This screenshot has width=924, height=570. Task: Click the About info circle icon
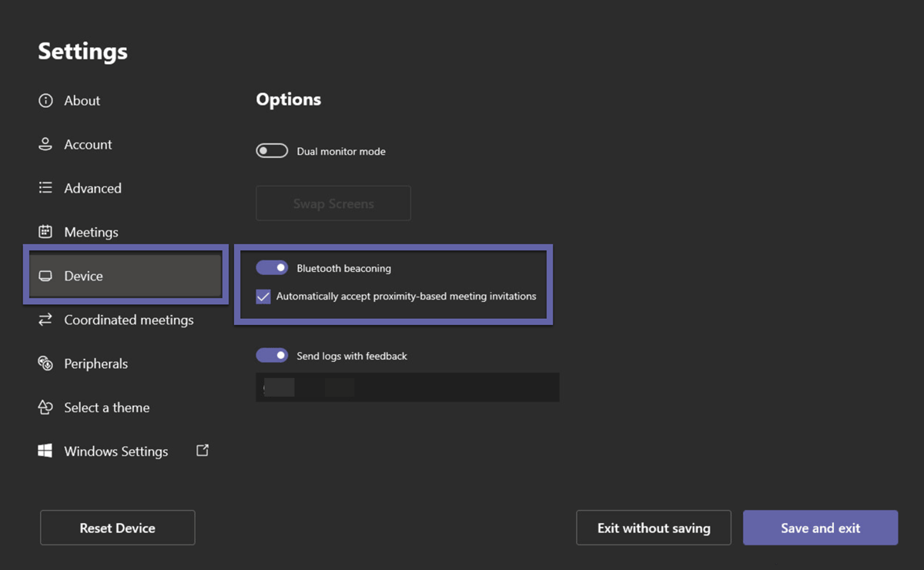click(45, 100)
